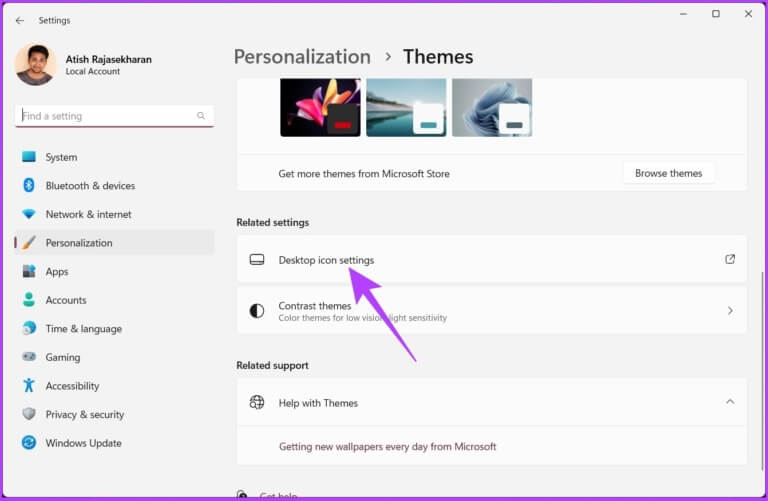Select the gray-blue bloom theme thumbnail
Image resolution: width=768 pixels, height=501 pixels.
492,107
